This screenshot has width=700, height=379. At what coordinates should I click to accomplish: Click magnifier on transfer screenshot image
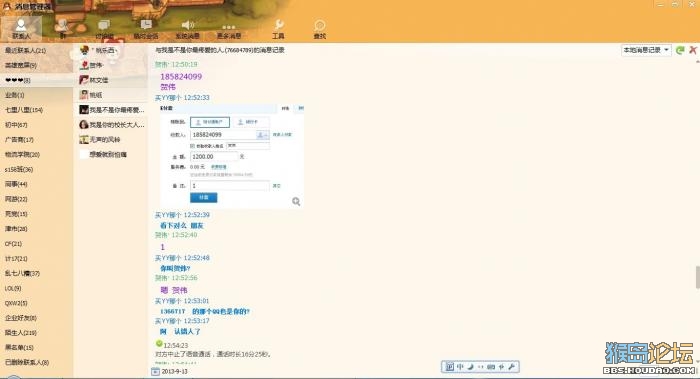tap(296, 201)
